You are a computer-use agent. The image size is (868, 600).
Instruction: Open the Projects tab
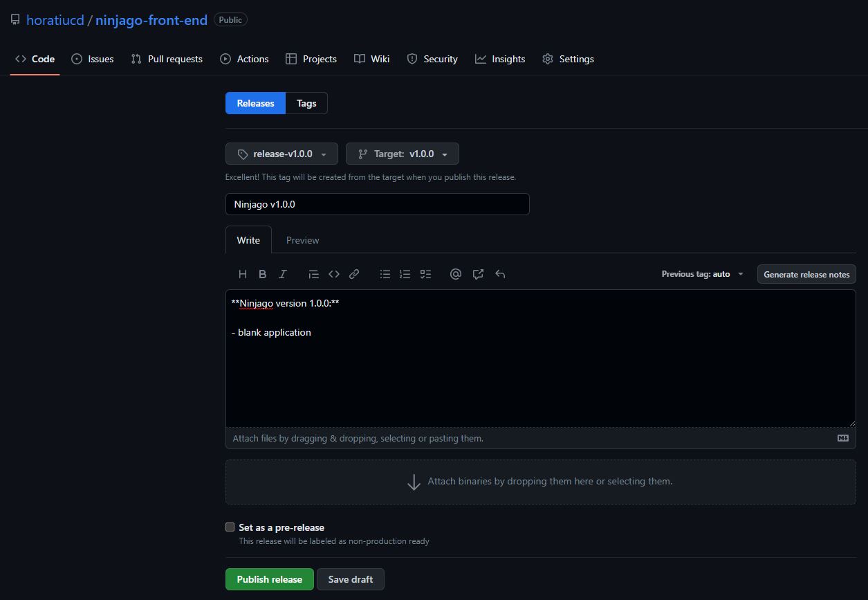pyautogui.click(x=311, y=59)
